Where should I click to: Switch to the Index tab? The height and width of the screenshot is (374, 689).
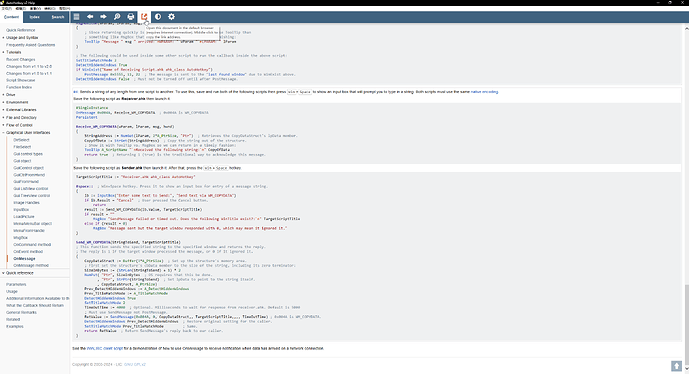pos(35,17)
